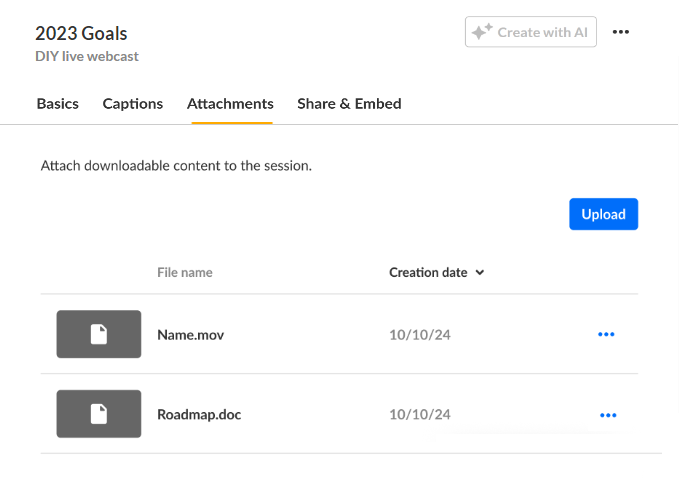Open the Captions tab

133,104
